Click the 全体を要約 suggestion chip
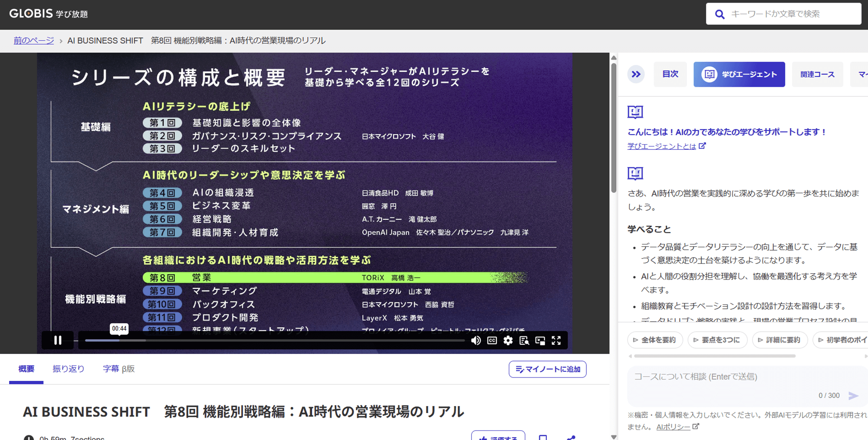This screenshot has width=868, height=440. click(x=654, y=340)
